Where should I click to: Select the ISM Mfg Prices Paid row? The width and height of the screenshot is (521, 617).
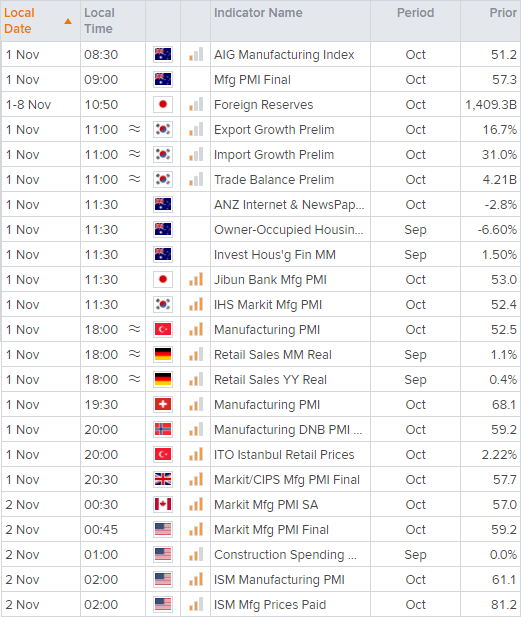[x=260, y=604]
